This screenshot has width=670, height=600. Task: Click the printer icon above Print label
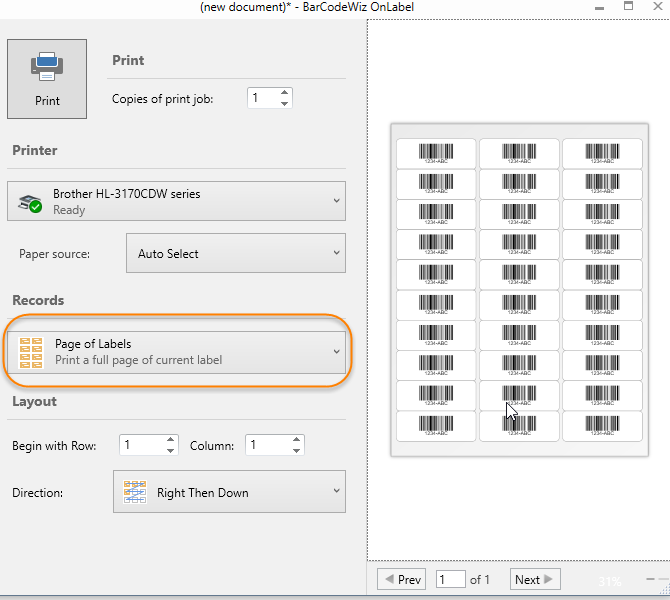47,67
